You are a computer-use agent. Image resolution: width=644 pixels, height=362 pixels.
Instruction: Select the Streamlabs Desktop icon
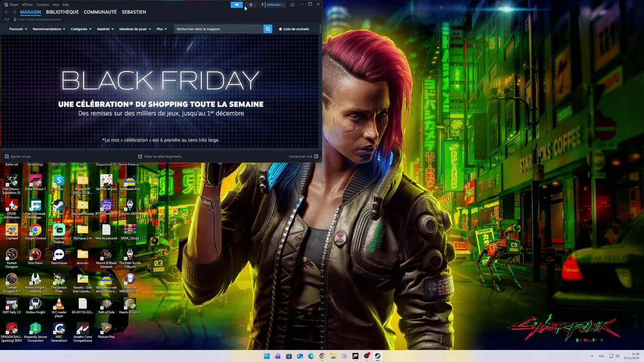pyautogui.click(x=59, y=233)
